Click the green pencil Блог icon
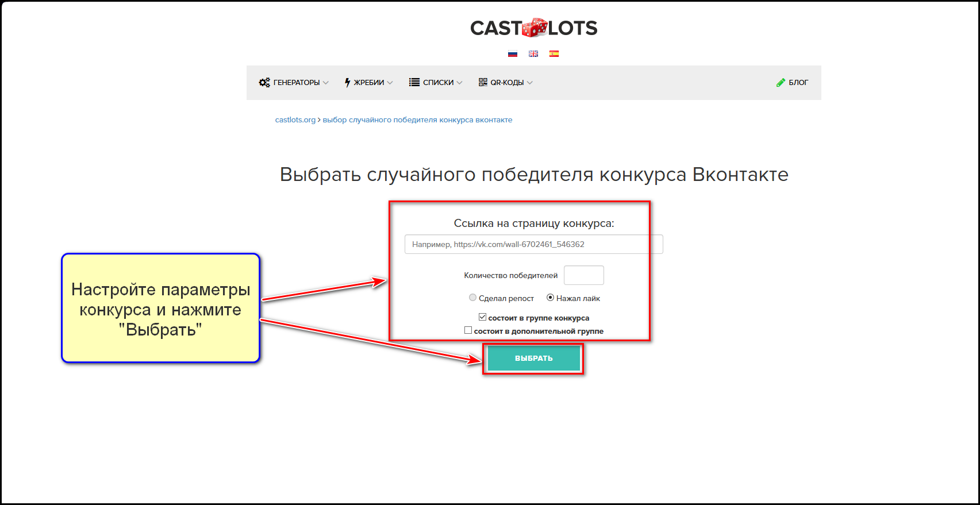 (781, 83)
